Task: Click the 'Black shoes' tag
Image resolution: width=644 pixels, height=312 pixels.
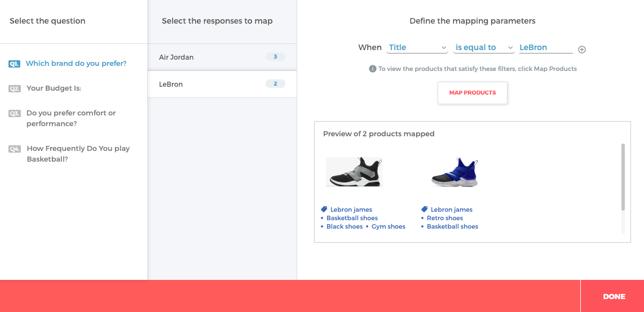Action: [345, 226]
